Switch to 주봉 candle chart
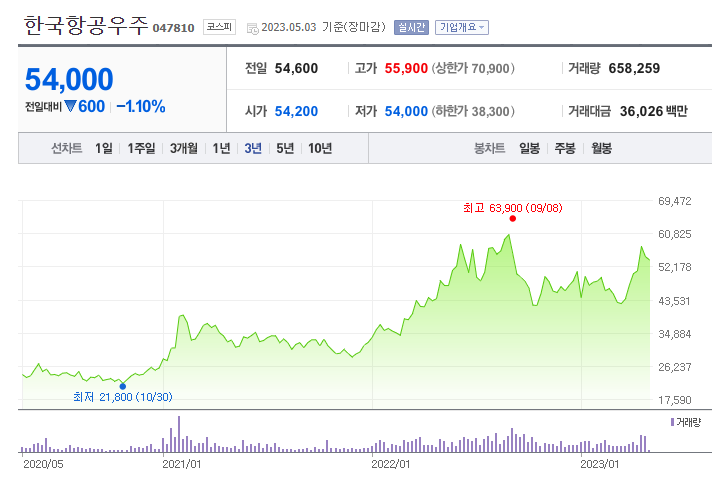 coord(565,148)
